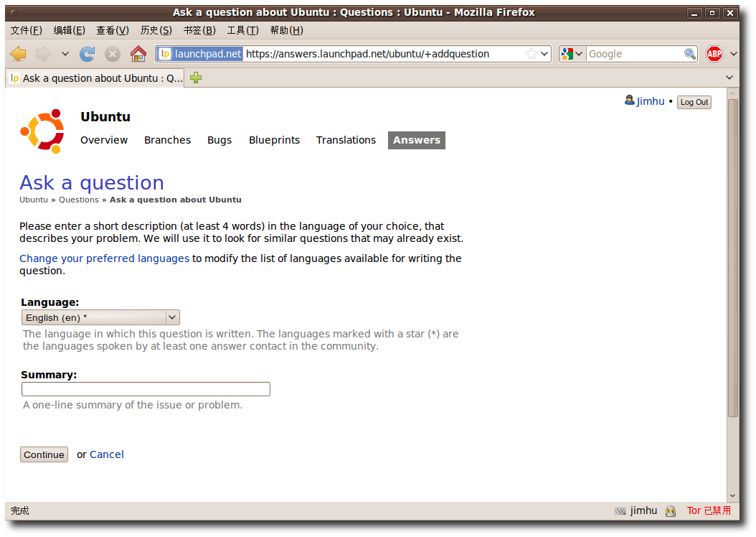This screenshot has height=537, width=756.
Task: Click the status bar proxy icon beside jimhu
Action: point(620,511)
